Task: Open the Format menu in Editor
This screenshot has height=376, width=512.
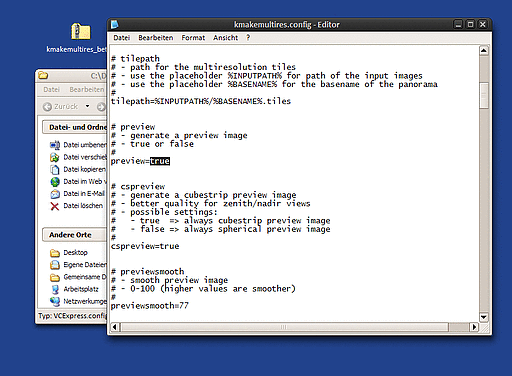Action: click(x=193, y=38)
